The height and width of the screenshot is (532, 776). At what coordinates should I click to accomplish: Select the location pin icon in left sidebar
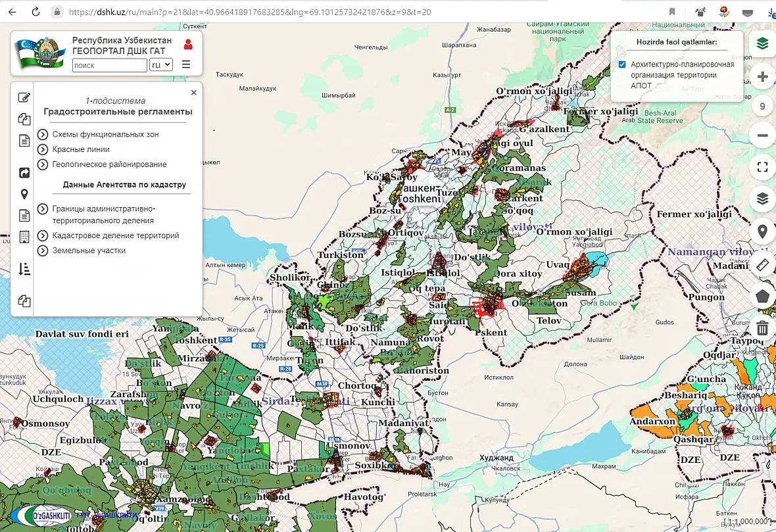coord(24,195)
